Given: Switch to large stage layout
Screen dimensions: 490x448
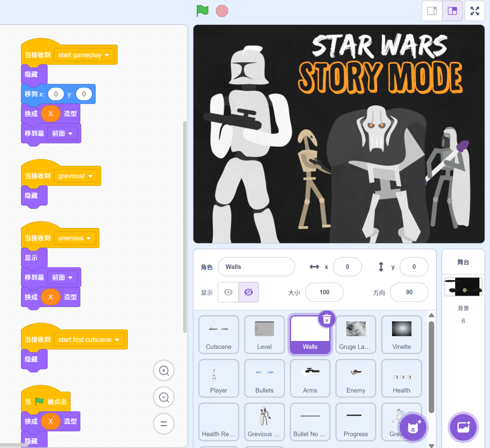Looking at the screenshot, I should click(x=452, y=11).
